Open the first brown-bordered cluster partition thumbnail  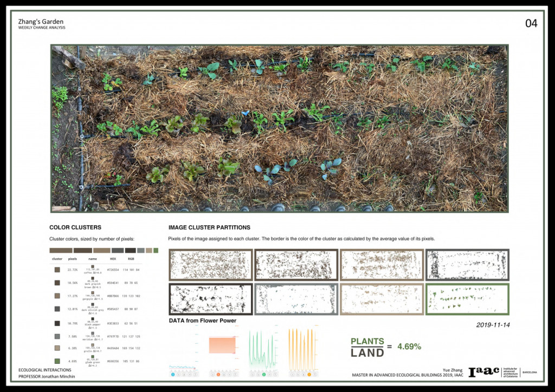[210, 265]
